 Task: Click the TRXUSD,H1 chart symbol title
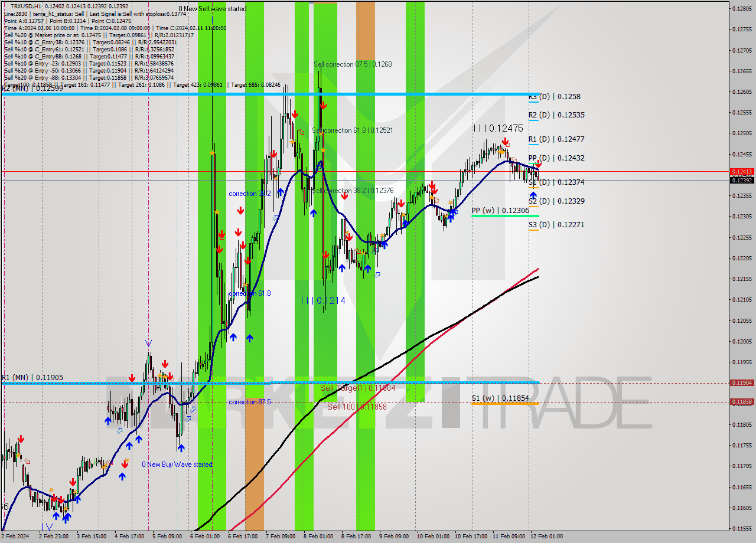pyautogui.click(x=27, y=5)
